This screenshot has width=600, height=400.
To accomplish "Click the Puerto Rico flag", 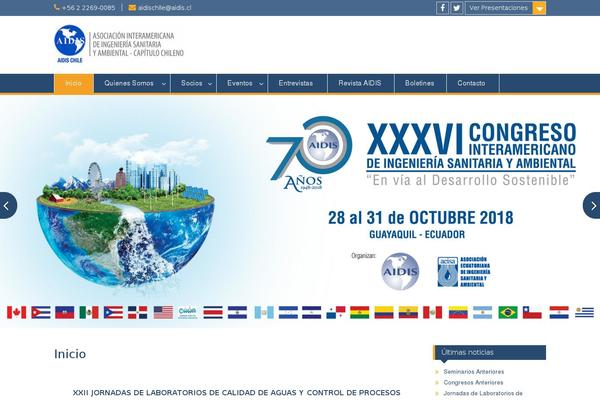I will click(113, 312).
